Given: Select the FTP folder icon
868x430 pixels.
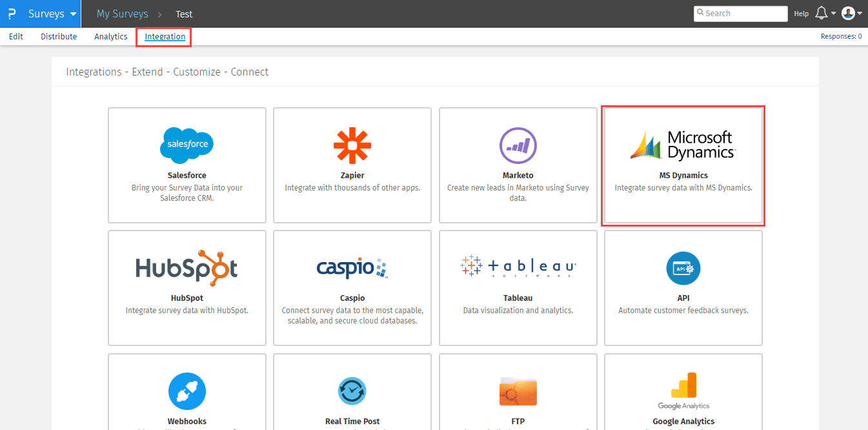Looking at the screenshot, I should point(518,391).
